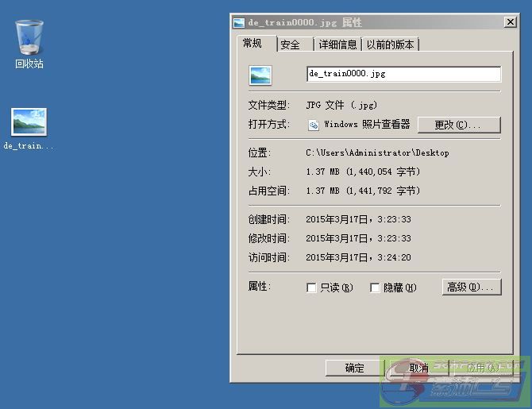
Task: Switch to the 常规 tab
Action: 253,44
